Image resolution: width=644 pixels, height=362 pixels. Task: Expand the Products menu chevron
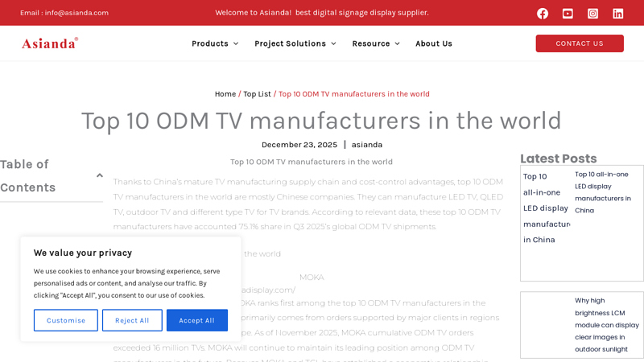click(236, 43)
